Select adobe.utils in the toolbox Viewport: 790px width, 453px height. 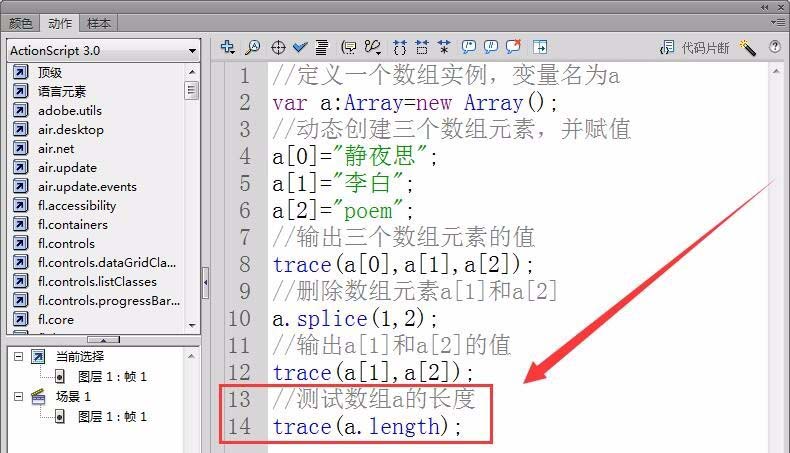[70, 110]
